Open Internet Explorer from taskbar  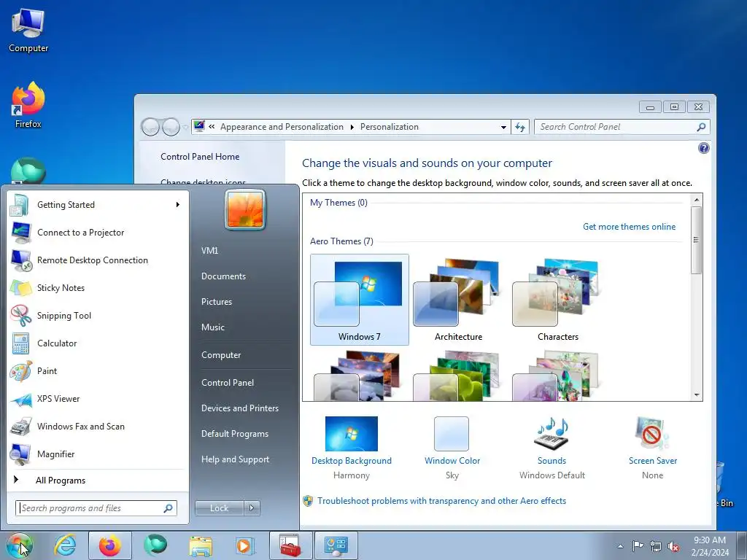[65, 545]
